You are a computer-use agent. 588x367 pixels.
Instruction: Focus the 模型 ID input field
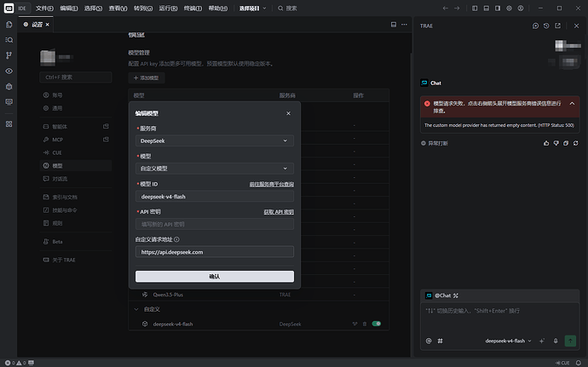(x=215, y=197)
